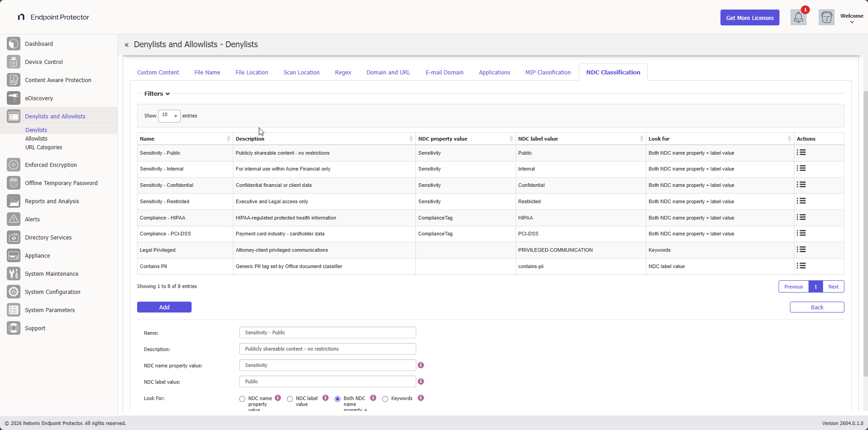Open actions for Legal Privileged row
Image resolution: width=868 pixels, height=430 pixels.
(x=801, y=249)
